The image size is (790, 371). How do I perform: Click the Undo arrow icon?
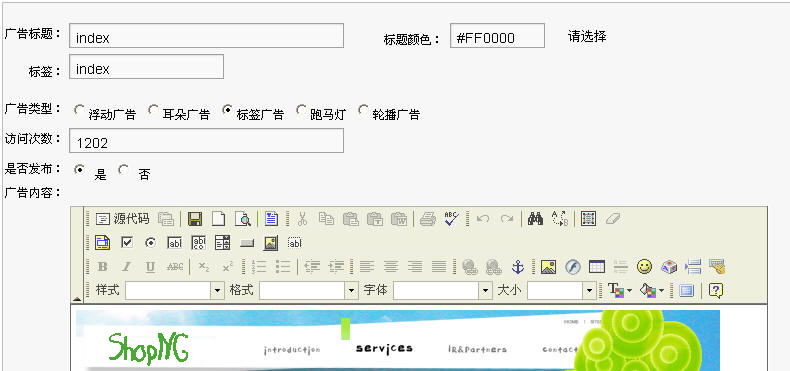483,219
